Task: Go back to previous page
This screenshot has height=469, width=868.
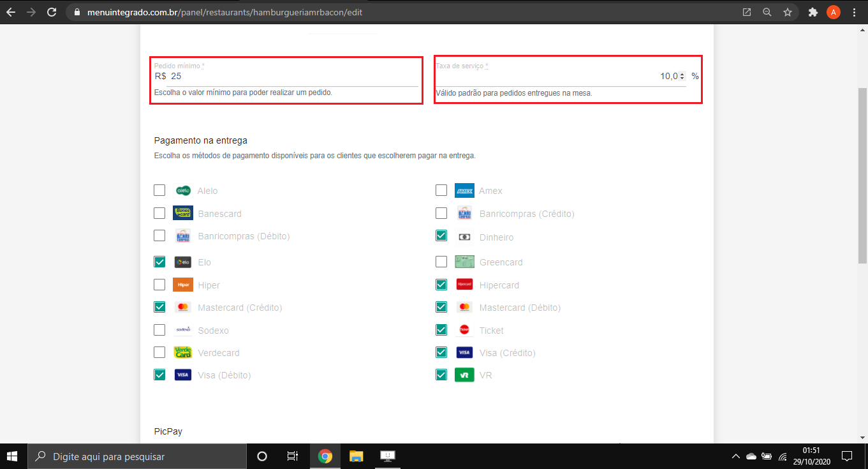Action: click(x=11, y=12)
